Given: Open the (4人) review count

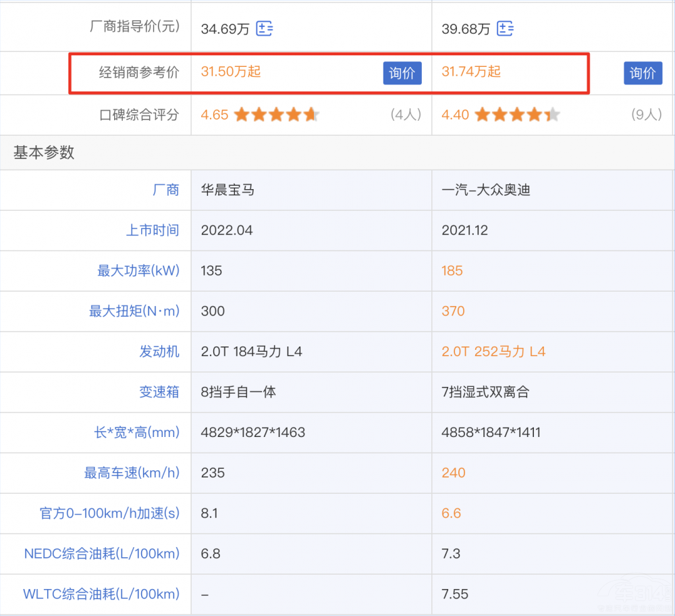Looking at the screenshot, I should click(x=406, y=115).
